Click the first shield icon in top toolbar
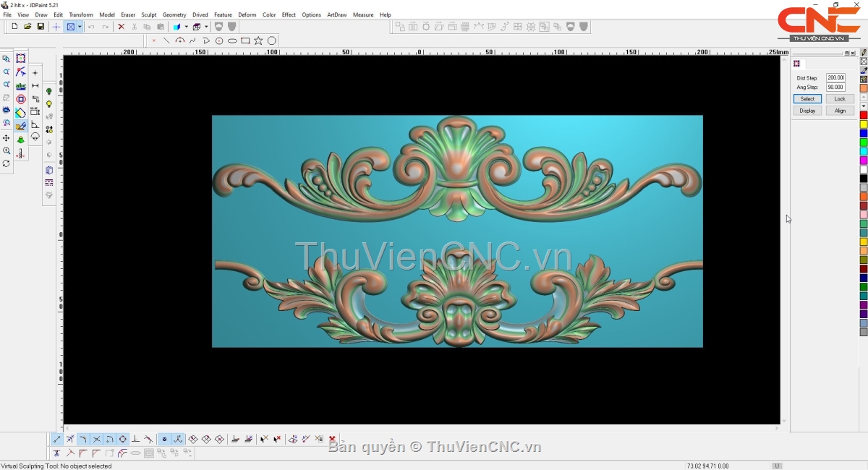Screen dimensions: 868x470 pyautogui.click(x=219, y=27)
